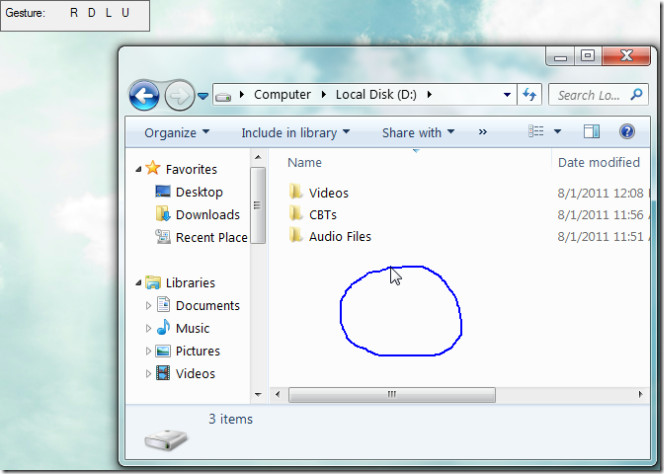The width and height of the screenshot is (664, 474).
Task: Select Libraries in navigation pane
Action: click(x=190, y=283)
